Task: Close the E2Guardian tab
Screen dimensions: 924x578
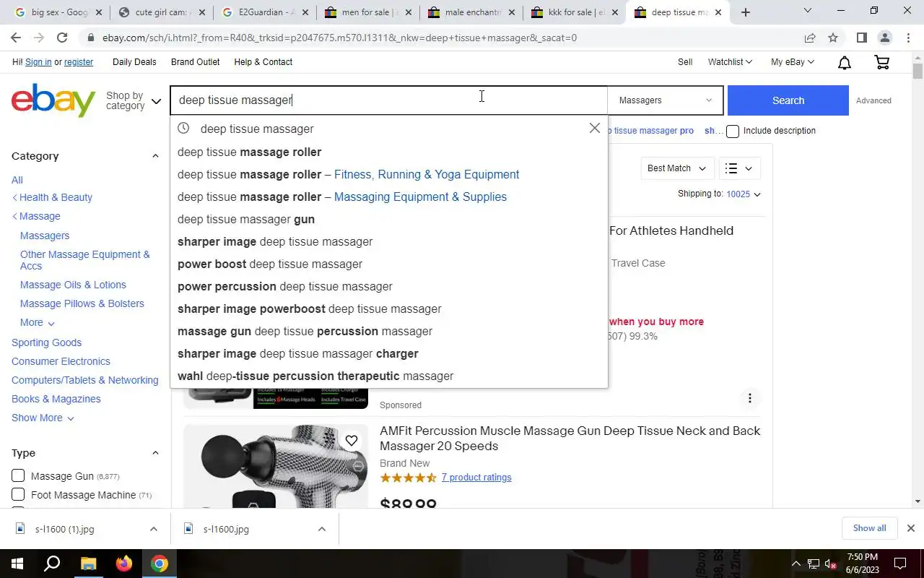Action: pyautogui.click(x=307, y=12)
